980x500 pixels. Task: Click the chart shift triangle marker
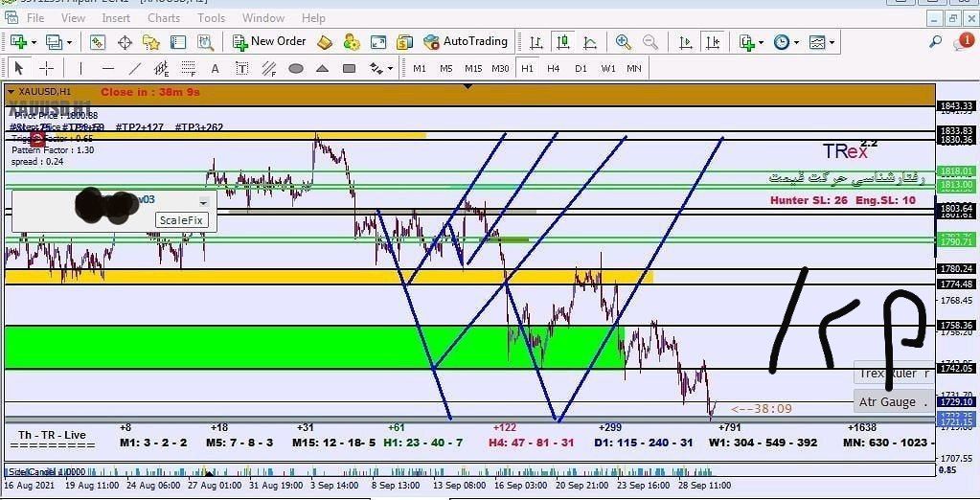pos(467,87)
